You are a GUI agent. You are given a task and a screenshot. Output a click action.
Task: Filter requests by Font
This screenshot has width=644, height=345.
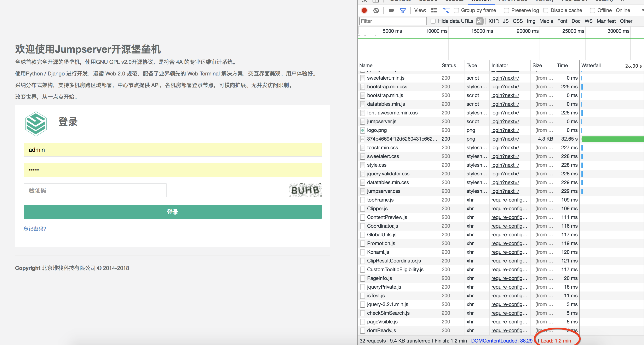562,21
